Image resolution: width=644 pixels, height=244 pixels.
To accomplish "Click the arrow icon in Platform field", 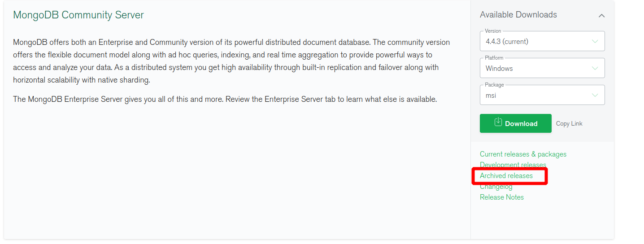I will pos(595,69).
